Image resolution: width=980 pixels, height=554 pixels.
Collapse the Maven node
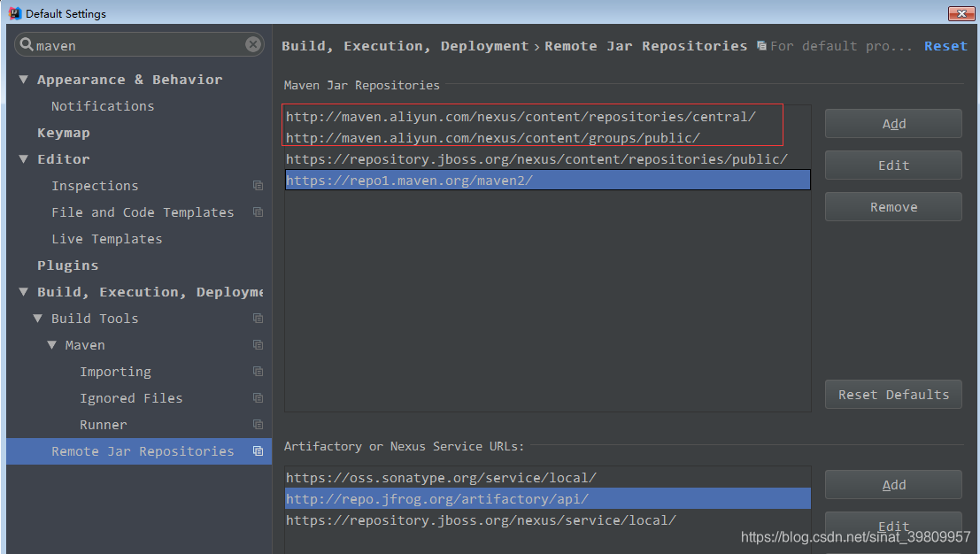click(52, 345)
